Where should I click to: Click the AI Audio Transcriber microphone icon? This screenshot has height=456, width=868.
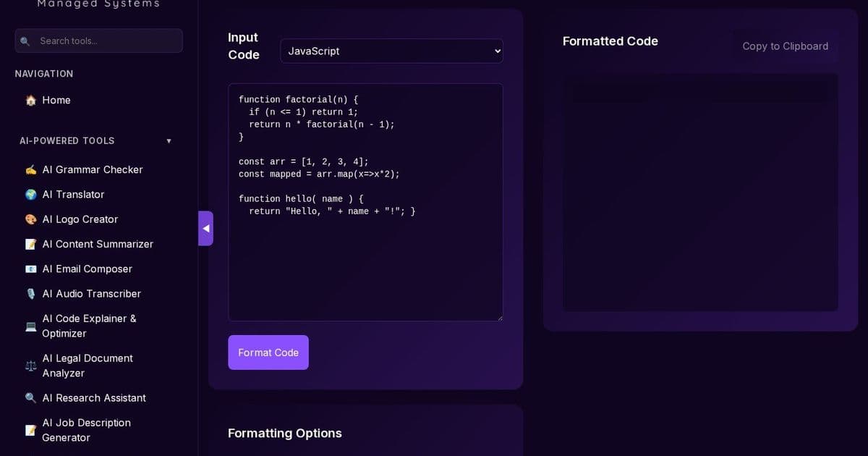(x=30, y=293)
